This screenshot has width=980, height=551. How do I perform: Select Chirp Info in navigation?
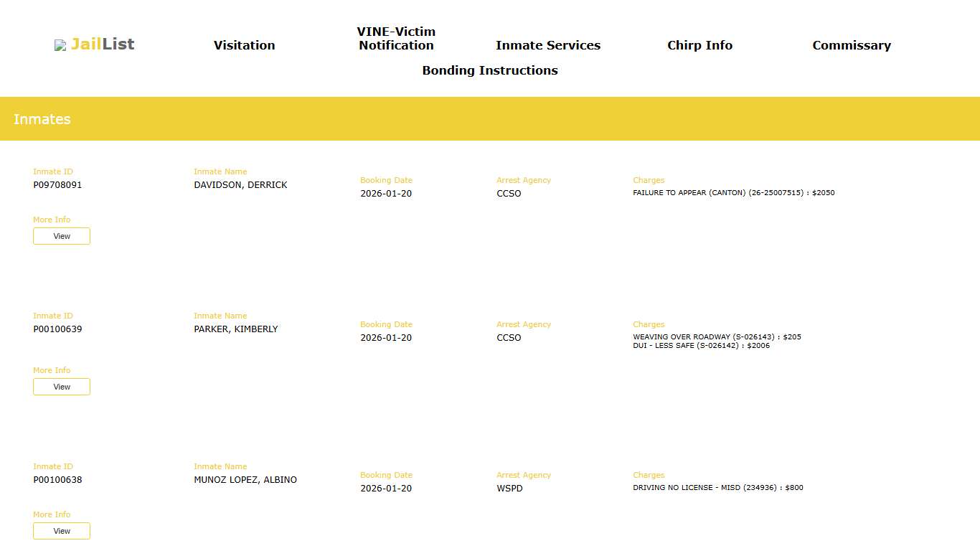click(x=699, y=45)
